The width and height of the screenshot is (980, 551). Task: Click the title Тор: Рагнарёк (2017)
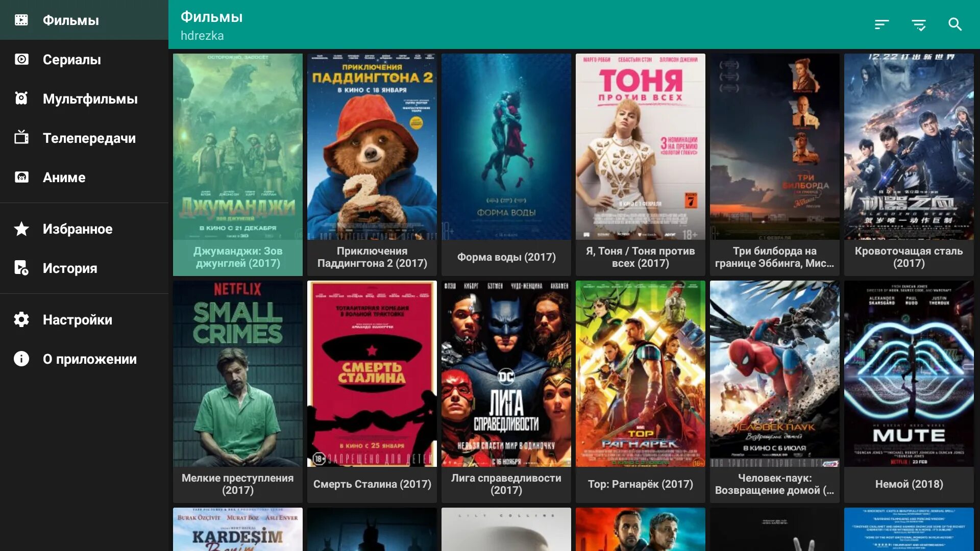click(641, 484)
